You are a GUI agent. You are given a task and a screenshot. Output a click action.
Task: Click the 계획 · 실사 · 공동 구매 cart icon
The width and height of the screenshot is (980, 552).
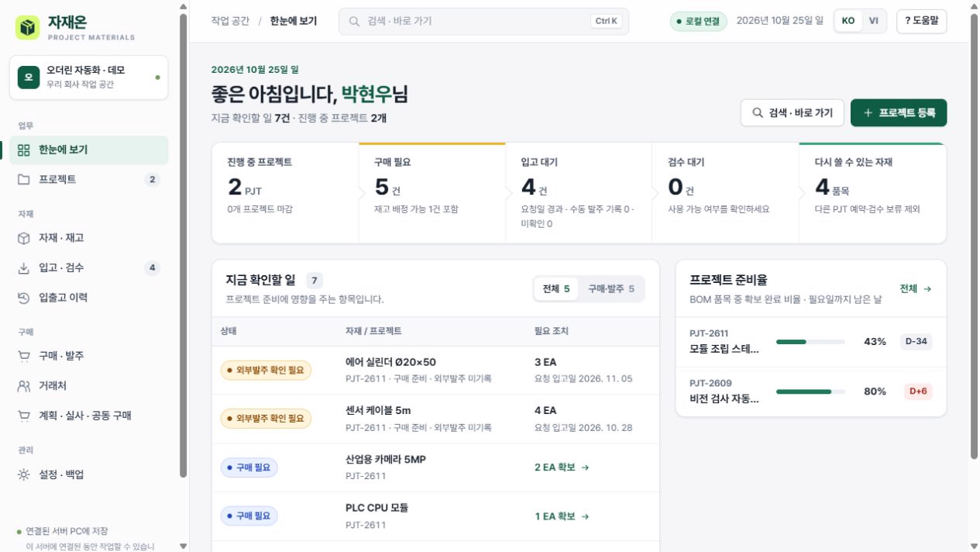coord(24,416)
